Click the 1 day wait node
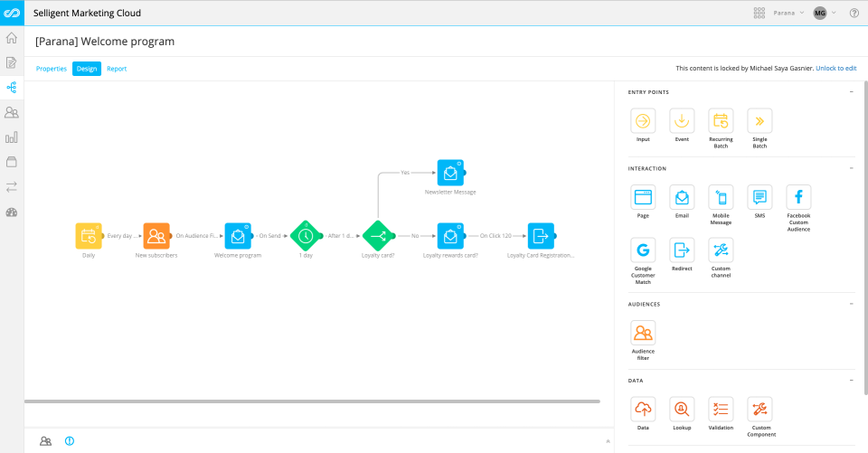This screenshot has width=868, height=453. [306, 236]
